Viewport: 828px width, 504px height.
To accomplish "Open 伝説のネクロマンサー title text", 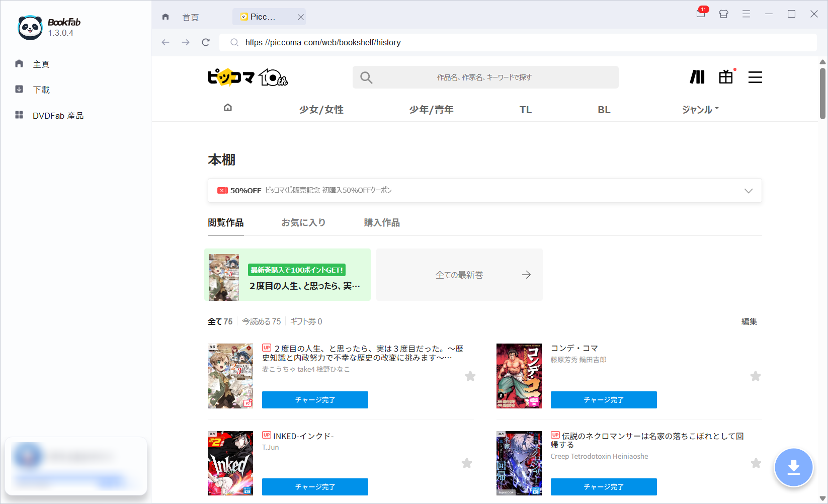I will coord(647,440).
